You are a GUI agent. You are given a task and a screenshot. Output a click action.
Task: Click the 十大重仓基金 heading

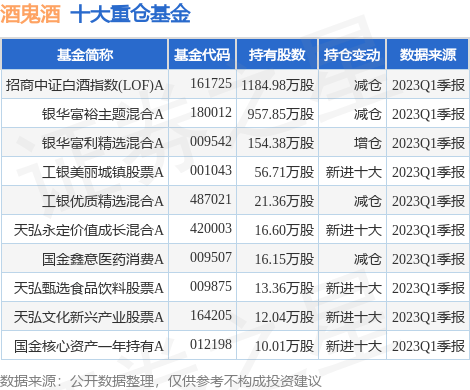click(130, 14)
